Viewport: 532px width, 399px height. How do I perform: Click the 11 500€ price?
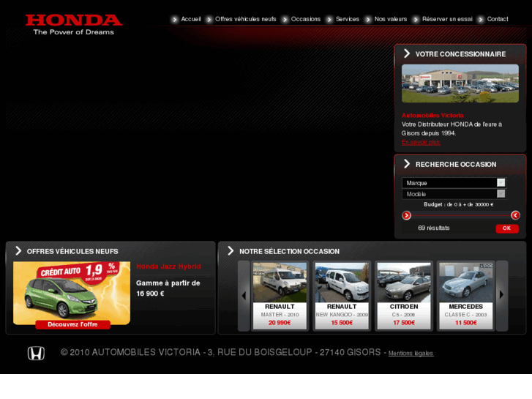pos(466,323)
